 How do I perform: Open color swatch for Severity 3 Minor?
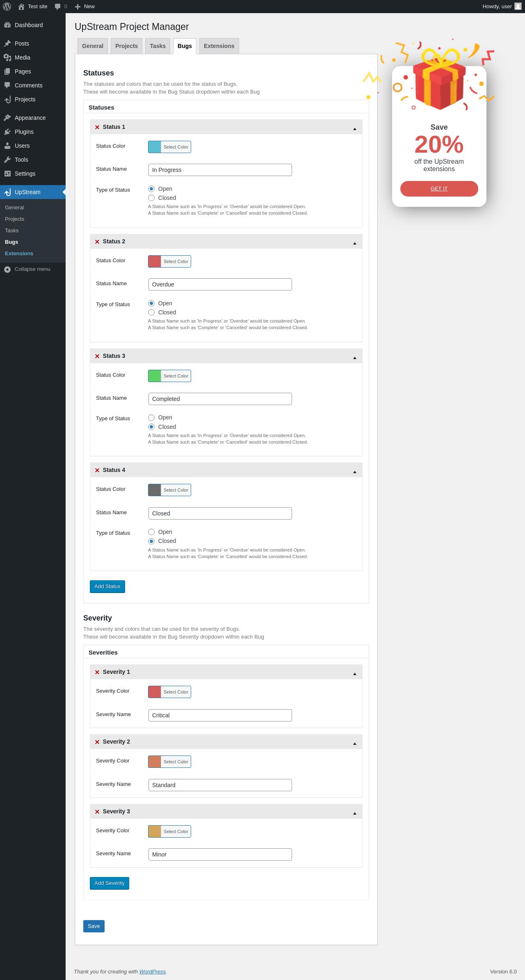pyautogui.click(x=155, y=831)
